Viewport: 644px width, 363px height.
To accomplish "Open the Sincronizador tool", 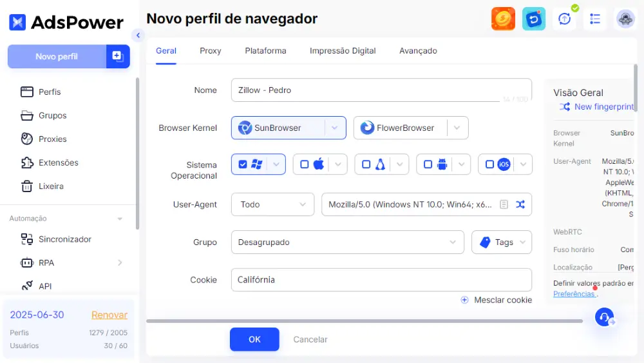I will click(x=56, y=239).
